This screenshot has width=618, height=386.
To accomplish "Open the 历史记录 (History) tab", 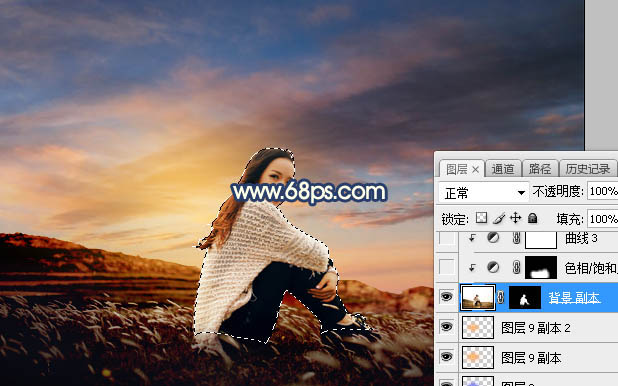I will tap(587, 169).
